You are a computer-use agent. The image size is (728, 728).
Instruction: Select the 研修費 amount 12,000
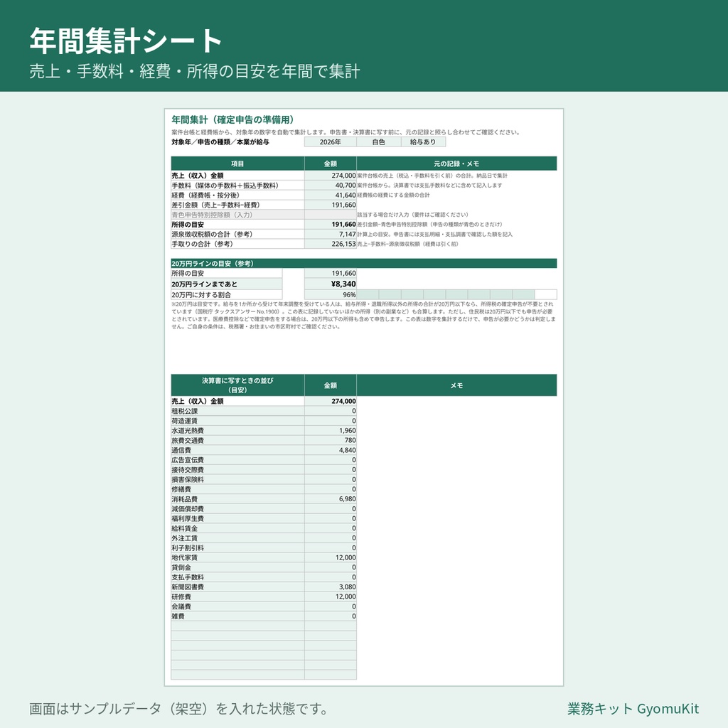(330, 596)
